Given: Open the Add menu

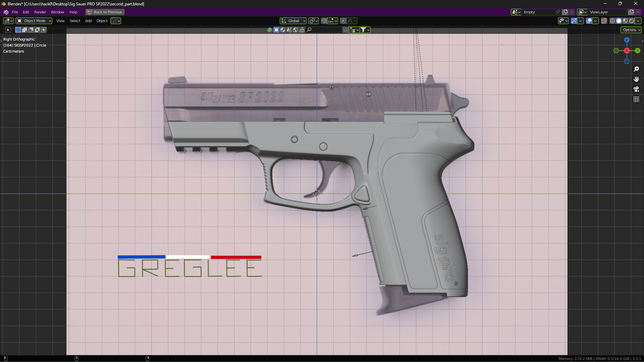Looking at the screenshot, I should point(88,21).
